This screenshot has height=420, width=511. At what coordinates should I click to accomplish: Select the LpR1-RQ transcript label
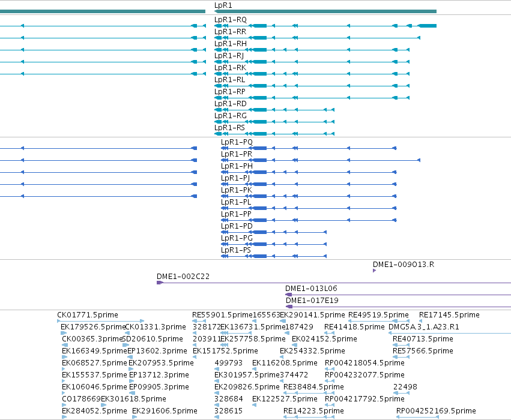click(231, 20)
